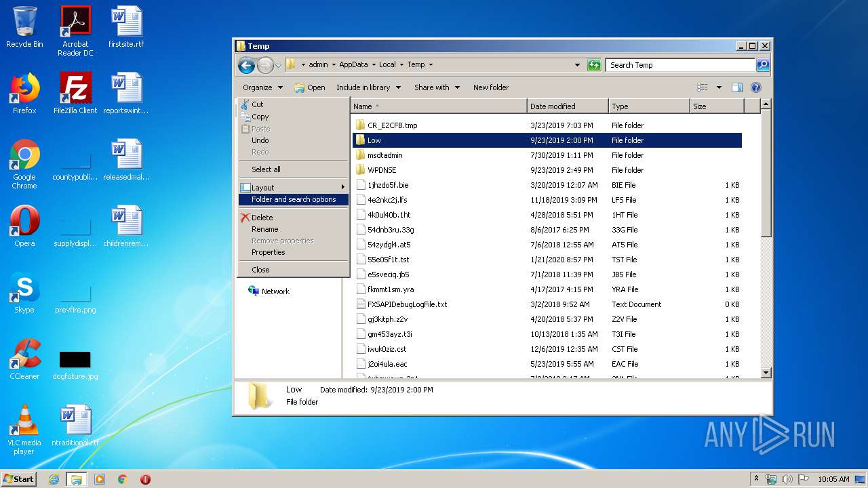Sort by Date modified column
Viewport: 868px width, 488px height.
pos(568,106)
